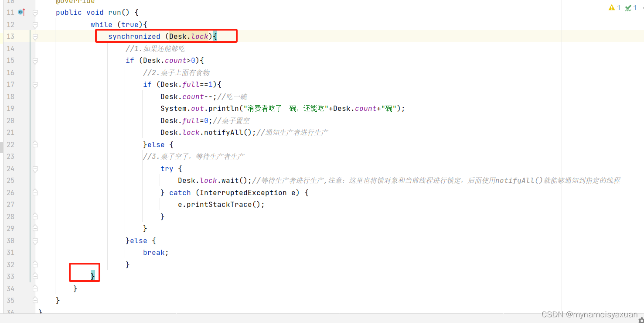Click line number 20 in the gutter
Viewport: 644px width, 323px height.
(10, 120)
